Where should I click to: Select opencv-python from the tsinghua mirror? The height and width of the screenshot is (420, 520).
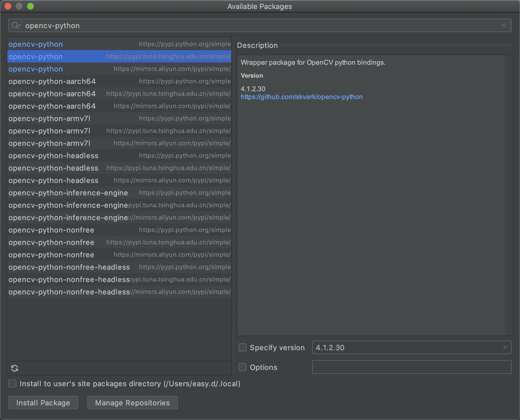coord(119,56)
